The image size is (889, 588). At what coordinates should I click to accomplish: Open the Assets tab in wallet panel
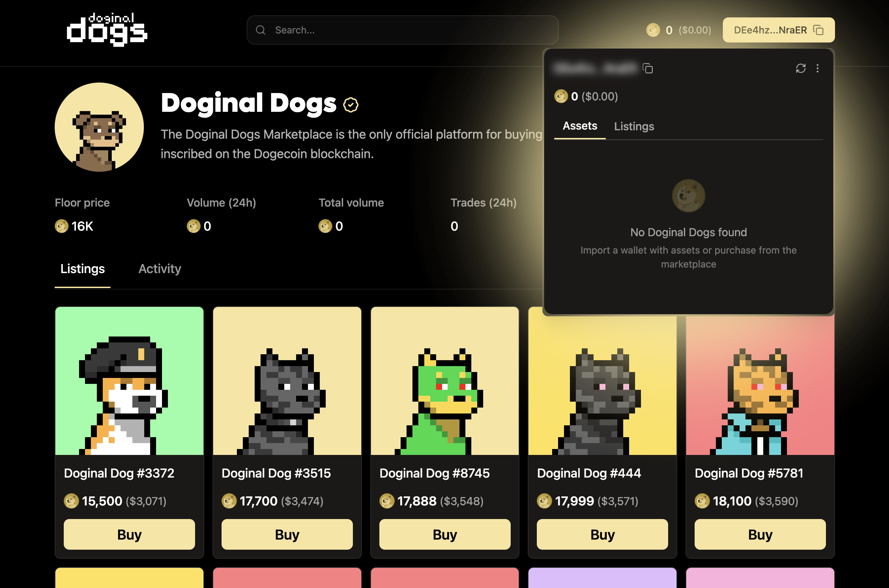click(580, 126)
